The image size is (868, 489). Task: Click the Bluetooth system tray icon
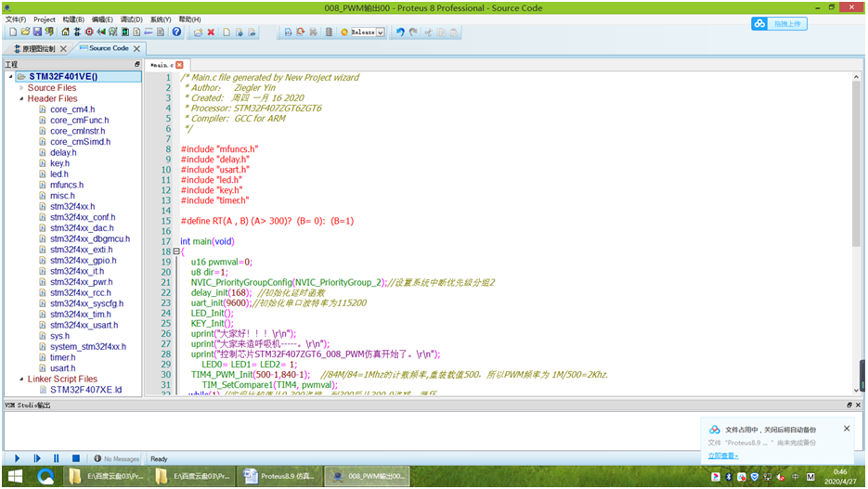click(x=729, y=477)
